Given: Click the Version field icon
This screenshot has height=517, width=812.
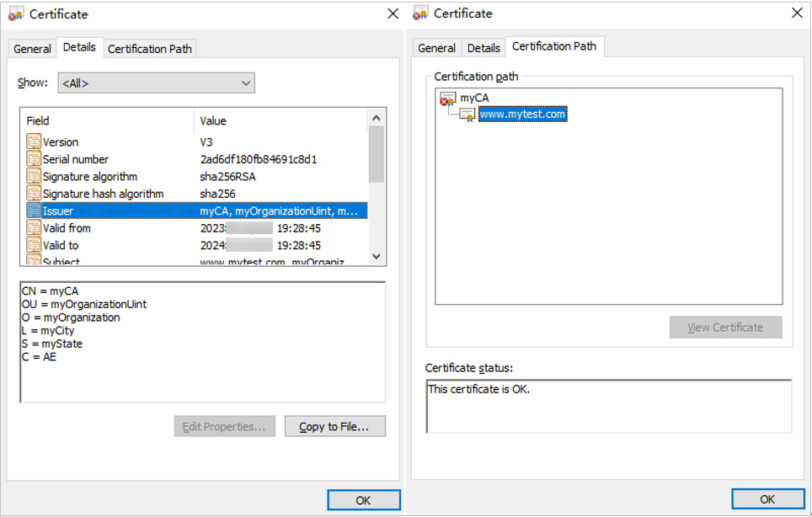Looking at the screenshot, I should tap(34, 142).
